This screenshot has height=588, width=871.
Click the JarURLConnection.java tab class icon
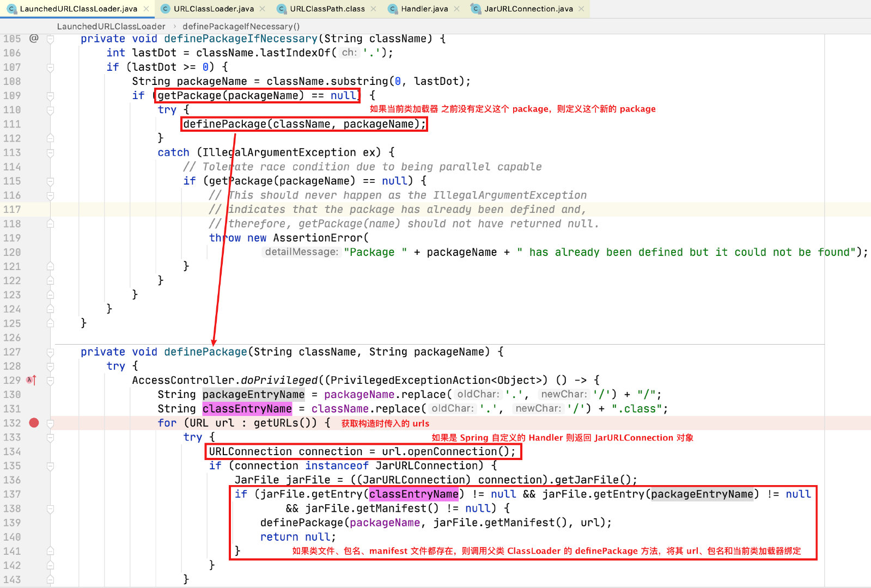[x=476, y=9]
